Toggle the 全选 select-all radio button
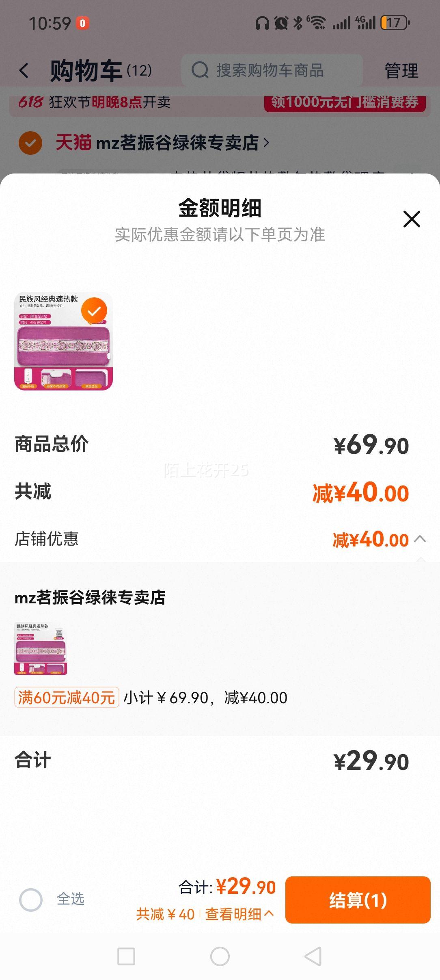Image resolution: width=440 pixels, height=980 pixels. [31, 900]
